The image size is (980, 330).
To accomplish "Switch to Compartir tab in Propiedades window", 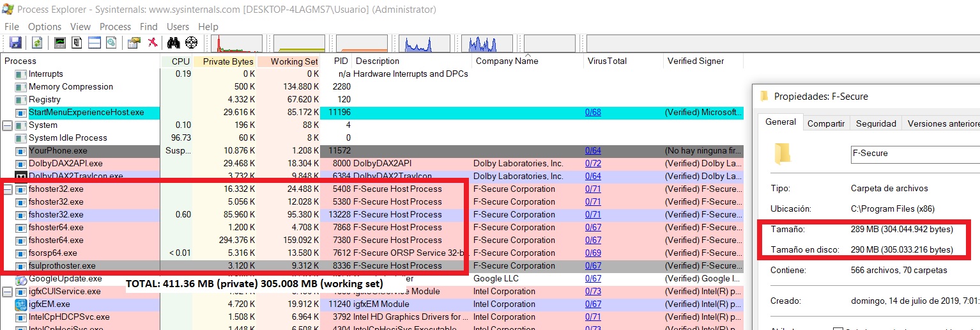I will tap(826, 123).
